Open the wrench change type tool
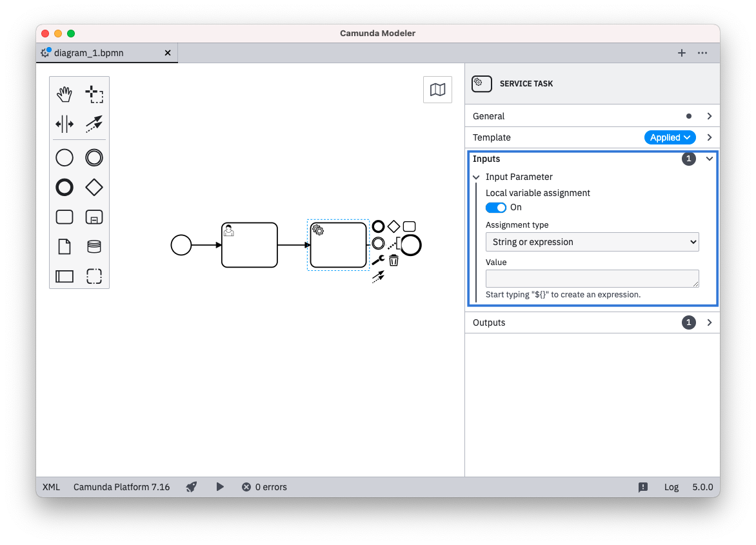This screenshot has width=756, height=545. click(378, 261)
